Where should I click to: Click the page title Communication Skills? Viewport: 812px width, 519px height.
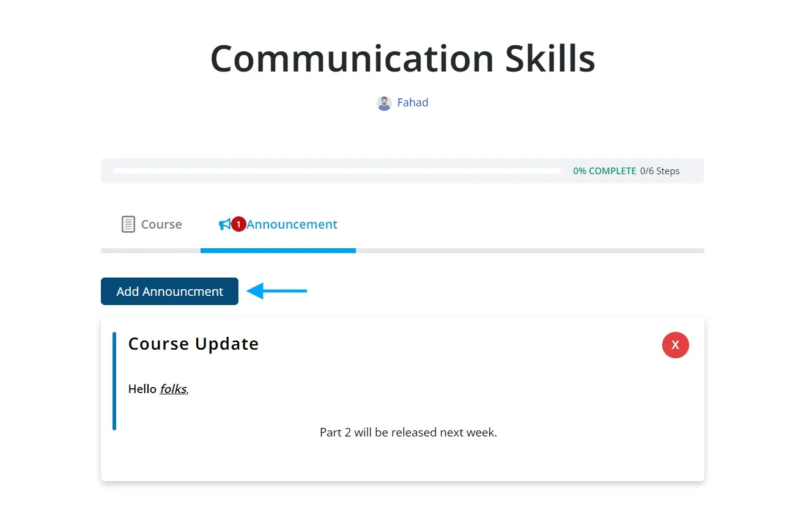402,58
